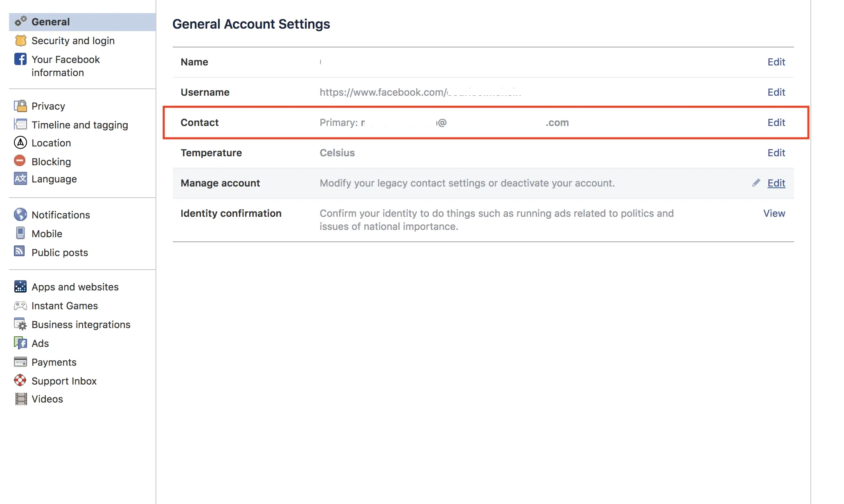Go to Apps and websites settings
Image resolution: width=844 pixels, height=504 pixels.
pos(75,287)
